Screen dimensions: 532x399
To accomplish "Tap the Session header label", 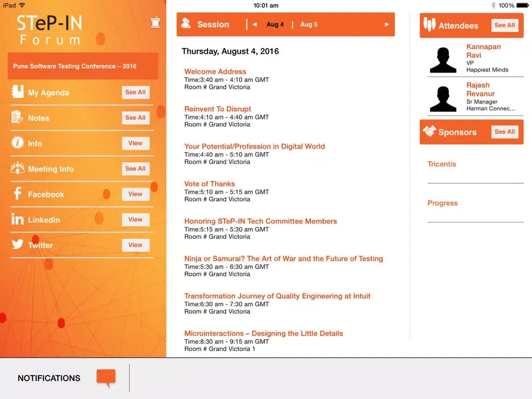I will pyautogui.click(x=213, y=24).
